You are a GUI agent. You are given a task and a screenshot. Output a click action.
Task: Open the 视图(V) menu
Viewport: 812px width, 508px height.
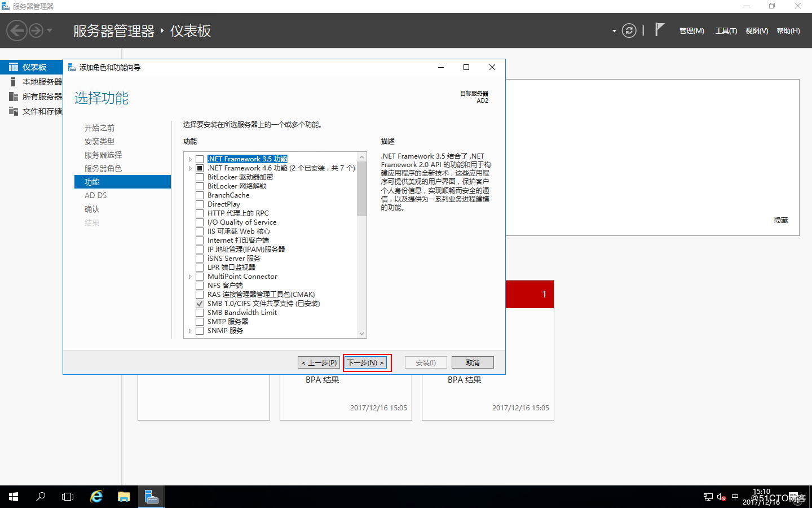click(x=757, y=31)
